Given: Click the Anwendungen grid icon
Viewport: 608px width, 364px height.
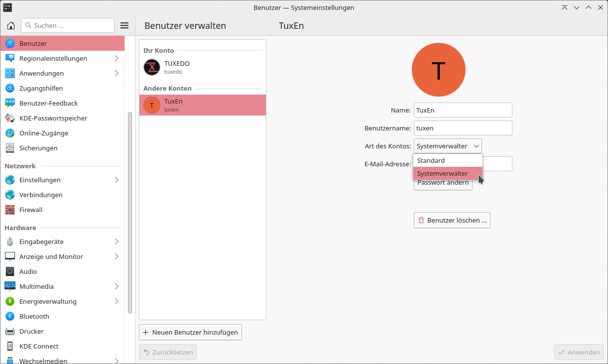Looking at the screenshot, I should pyautogui.click(x=10, y=73).
